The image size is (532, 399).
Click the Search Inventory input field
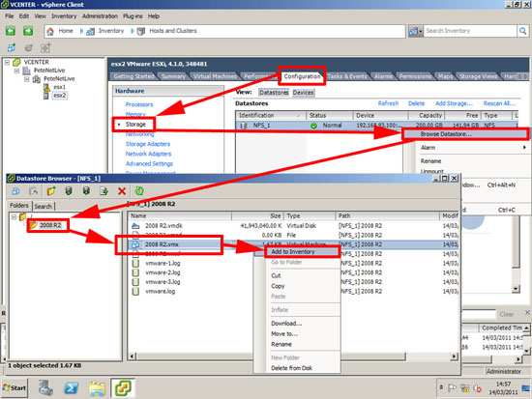tap(470, 31)
